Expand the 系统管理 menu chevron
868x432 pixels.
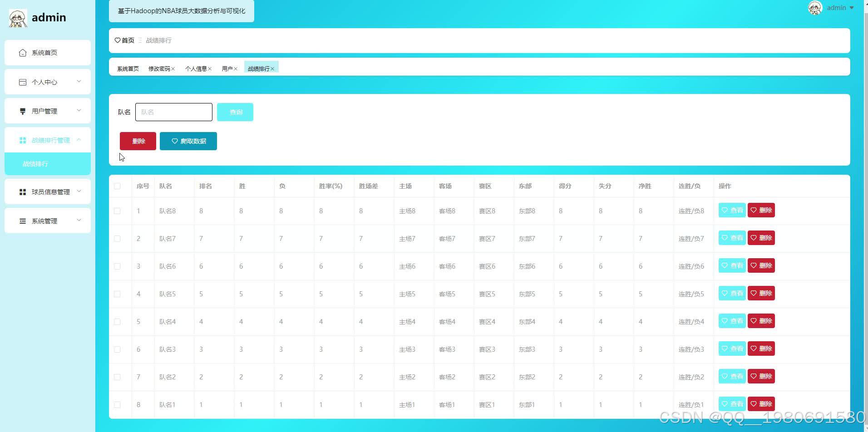[79, 221]
